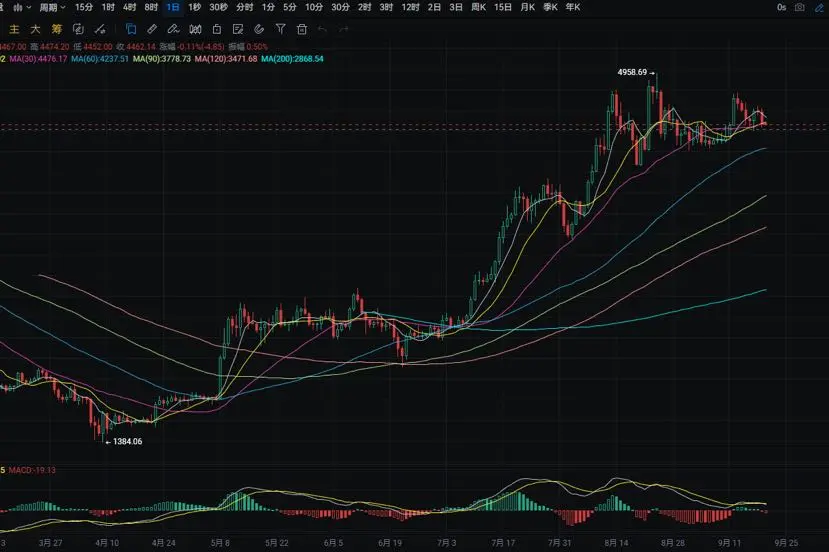Switch to the 10分 timeframe
Viewport: 829px width, 552px height.
314,7
